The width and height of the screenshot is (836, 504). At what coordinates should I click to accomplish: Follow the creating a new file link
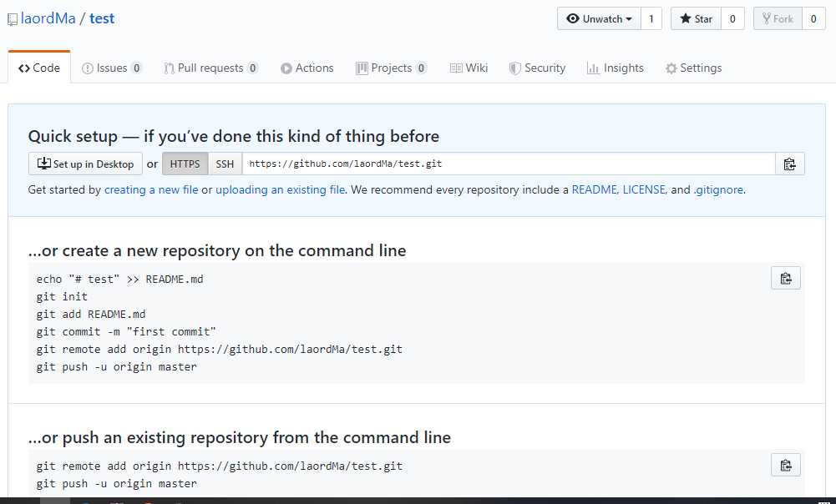tap(151, 189)
